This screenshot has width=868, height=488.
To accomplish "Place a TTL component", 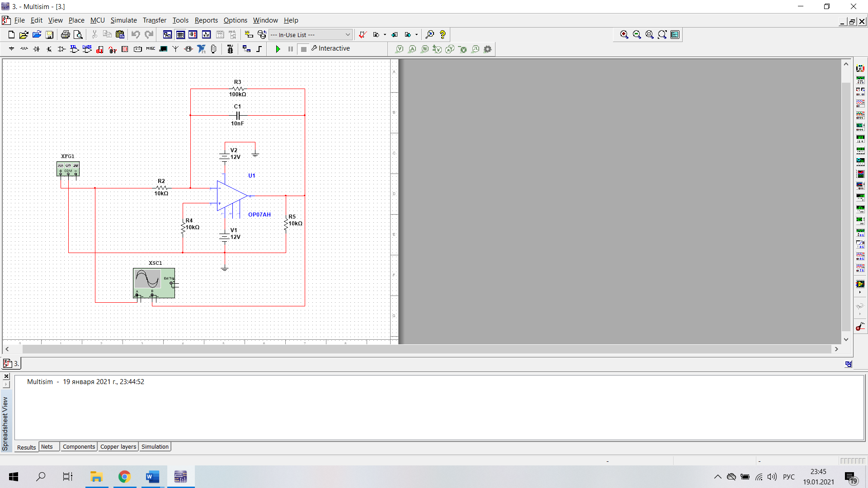I will pyautogui.click(x=75, y=49).
